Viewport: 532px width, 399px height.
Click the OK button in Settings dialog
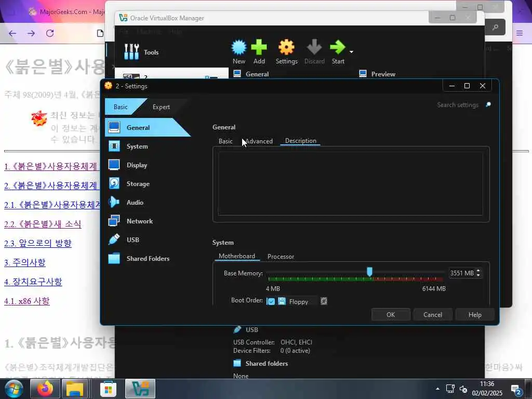391,314
